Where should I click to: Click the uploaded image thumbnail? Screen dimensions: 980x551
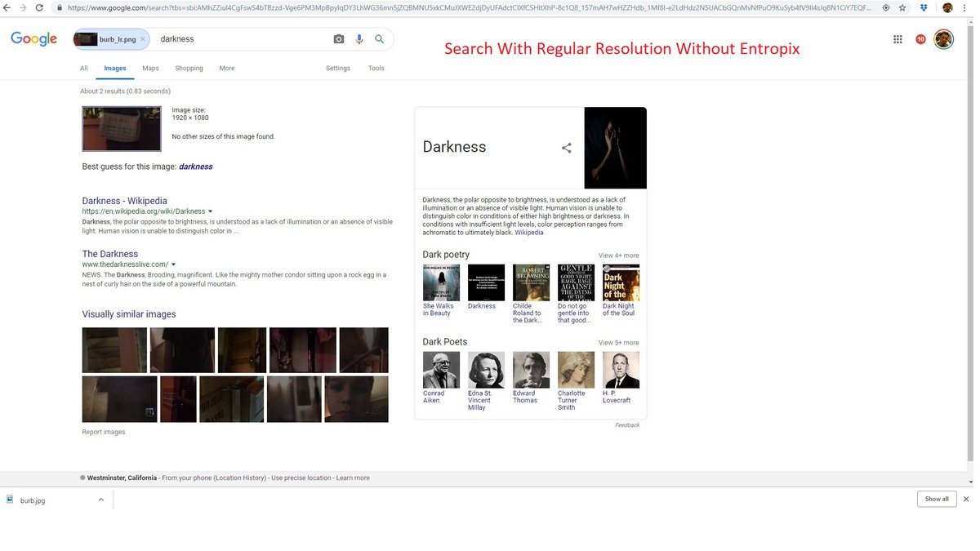[x=122, y=129]
